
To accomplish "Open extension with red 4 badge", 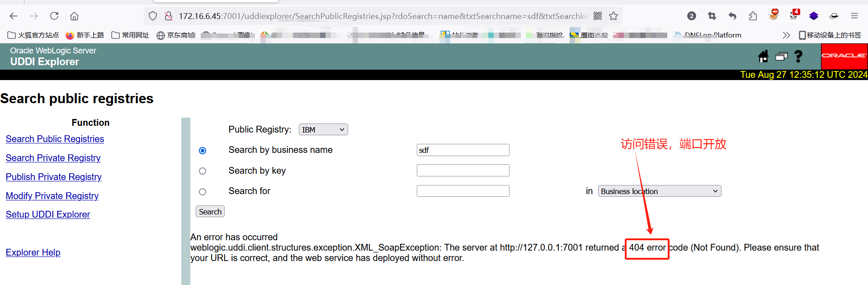I will pyautogui.click(x=794, y=15).
